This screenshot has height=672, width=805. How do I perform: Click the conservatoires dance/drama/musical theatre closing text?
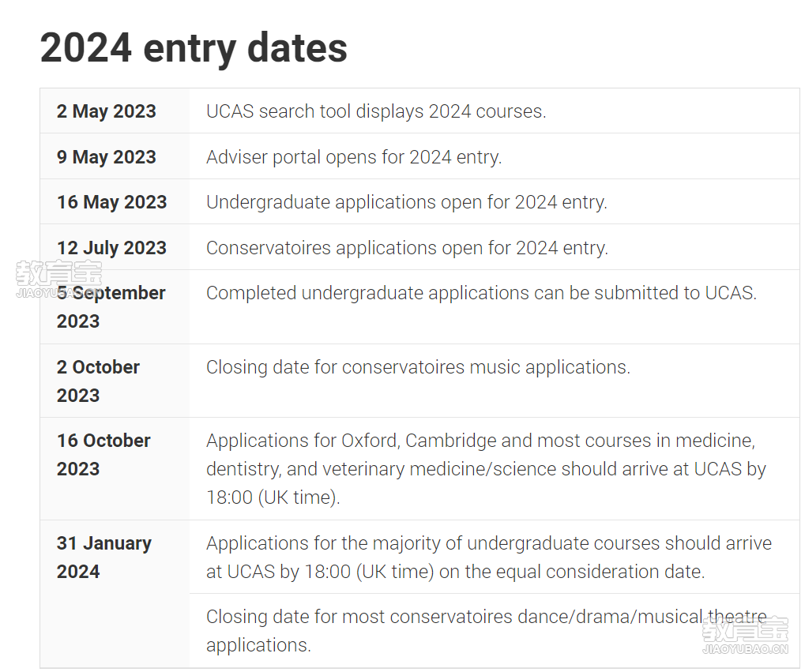[486, 630]
